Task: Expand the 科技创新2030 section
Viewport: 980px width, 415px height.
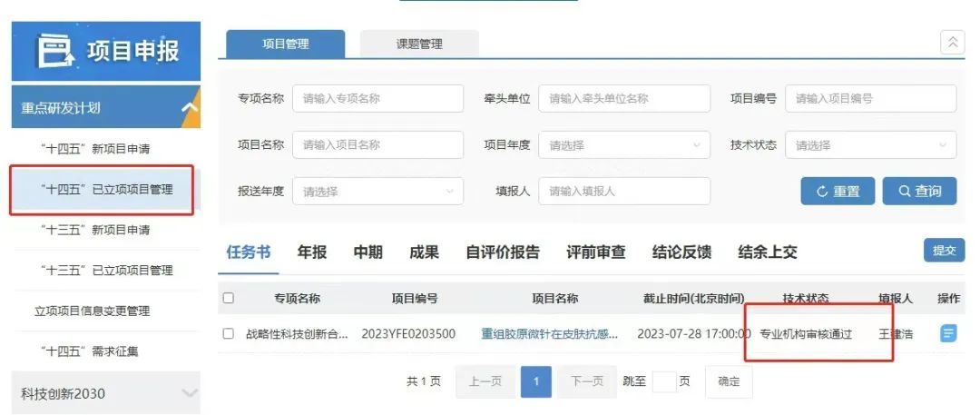Action: [x=190, y=393]
